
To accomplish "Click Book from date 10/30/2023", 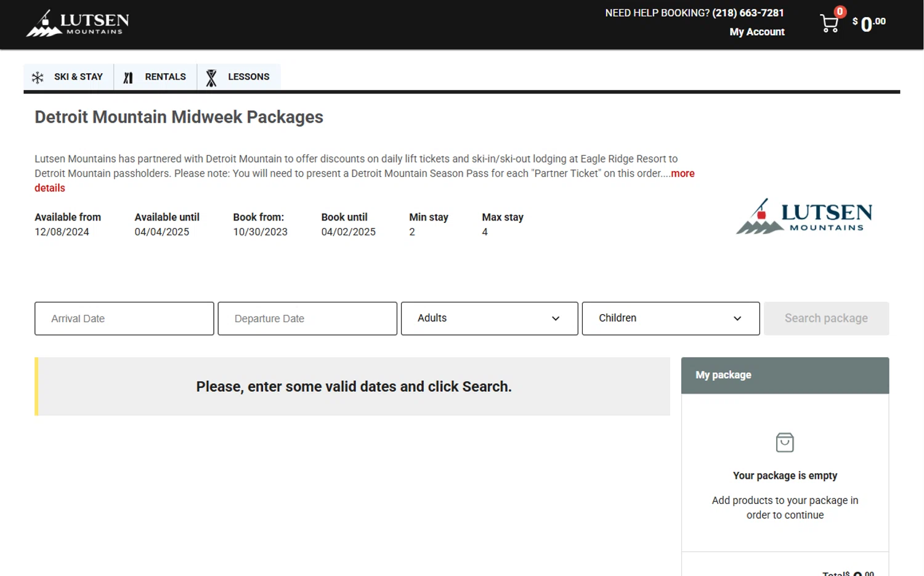I will (260, 232).
